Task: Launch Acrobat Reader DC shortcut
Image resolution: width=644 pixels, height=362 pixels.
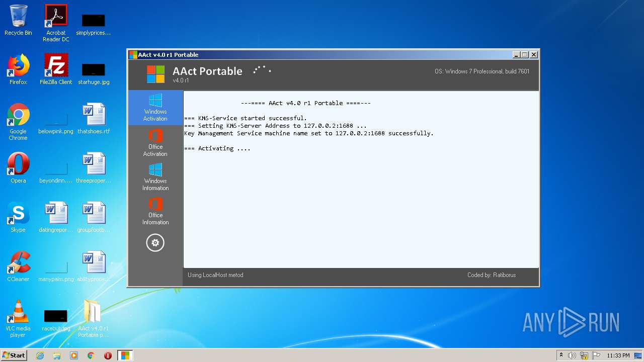Action: 56,23
